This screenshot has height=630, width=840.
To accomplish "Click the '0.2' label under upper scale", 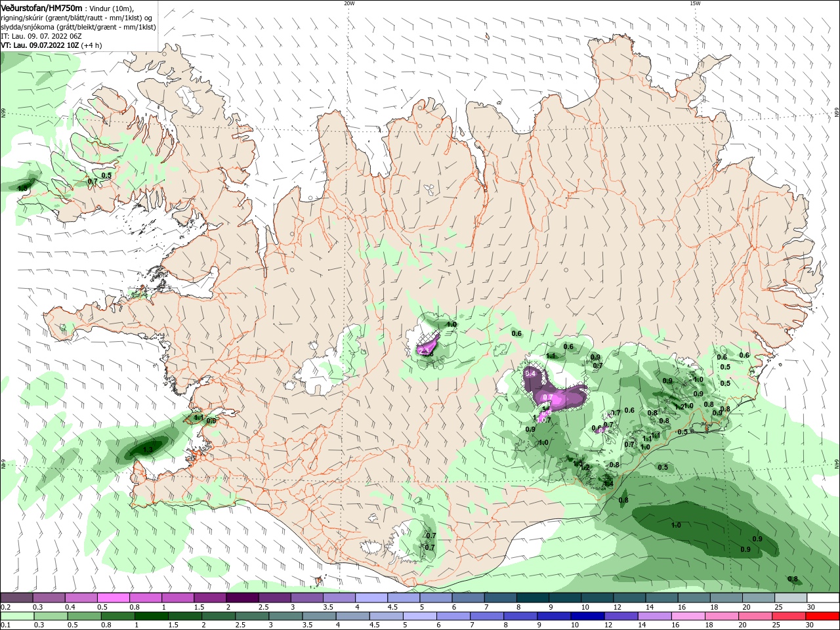I will click(x=5, y=607).
